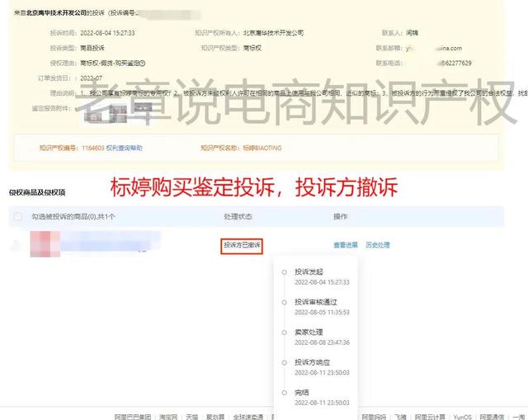Tick the checkbox of the complained product row
The height and width of the screenshot is (420, 528).
point(16,245)
